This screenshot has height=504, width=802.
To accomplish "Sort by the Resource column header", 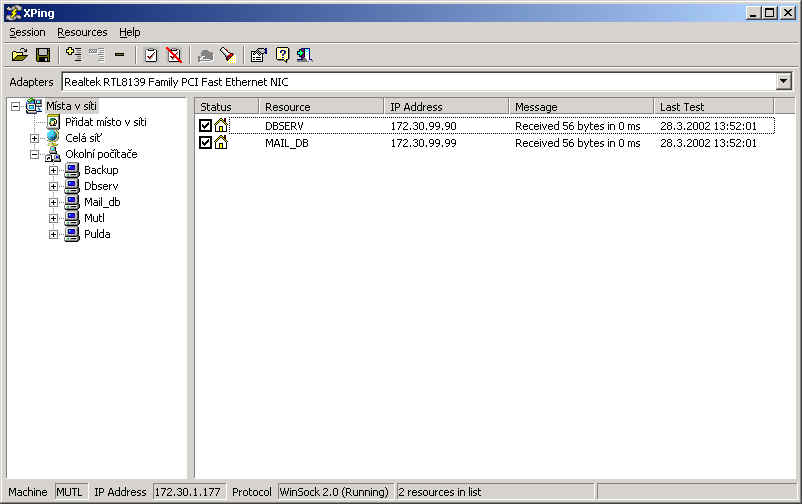I will coord(321,106).
